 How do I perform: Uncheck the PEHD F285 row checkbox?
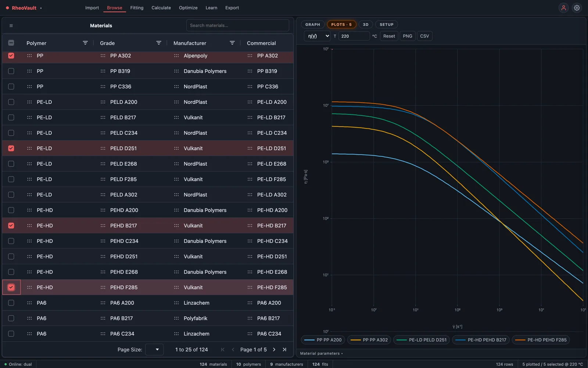(x=11, y=287)
